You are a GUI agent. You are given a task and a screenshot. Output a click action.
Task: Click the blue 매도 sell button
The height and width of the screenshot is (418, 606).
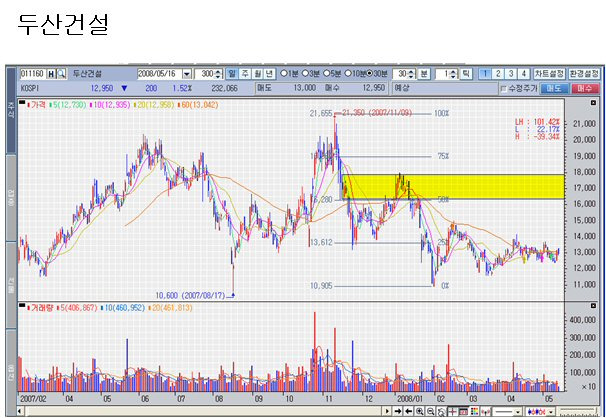pos(554,88)
